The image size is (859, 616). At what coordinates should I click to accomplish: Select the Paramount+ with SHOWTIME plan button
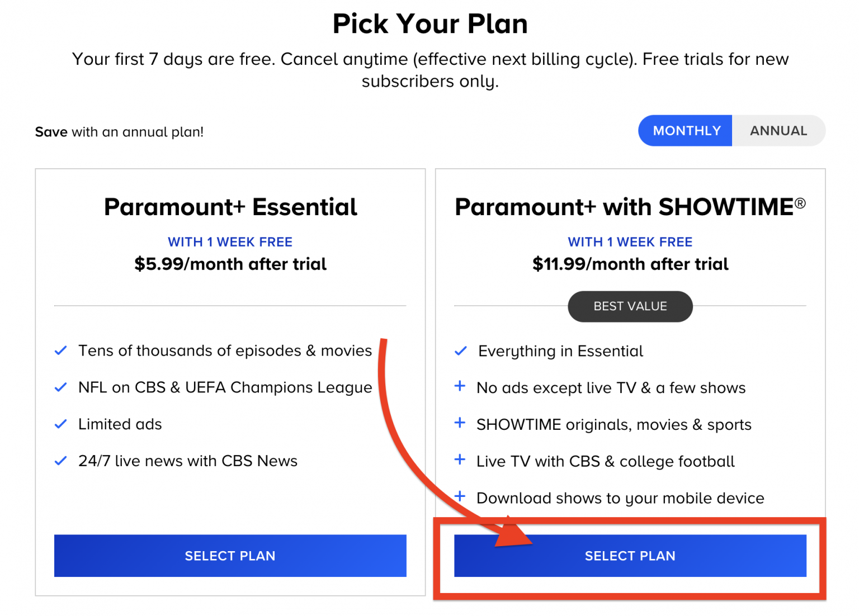click(630, 556)
